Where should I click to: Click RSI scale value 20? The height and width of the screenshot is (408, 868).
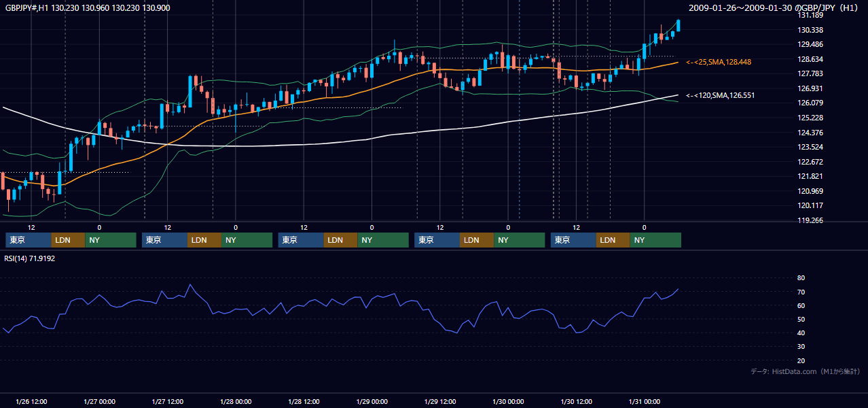pyautogui.click(x=801, y=360)
